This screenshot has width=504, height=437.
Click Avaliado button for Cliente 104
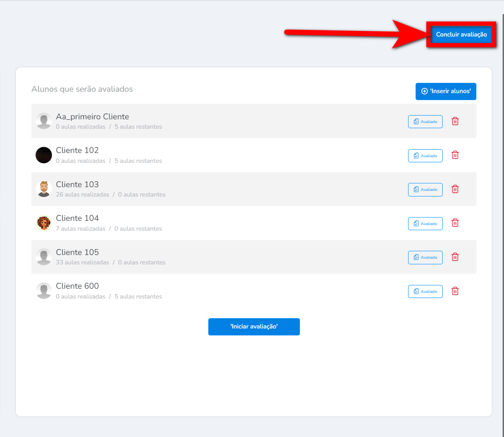(425, 224)
